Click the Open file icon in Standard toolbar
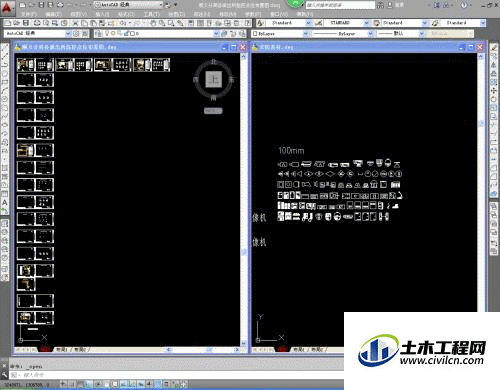This screenshot has height=390, width=500. click(17, 23)
